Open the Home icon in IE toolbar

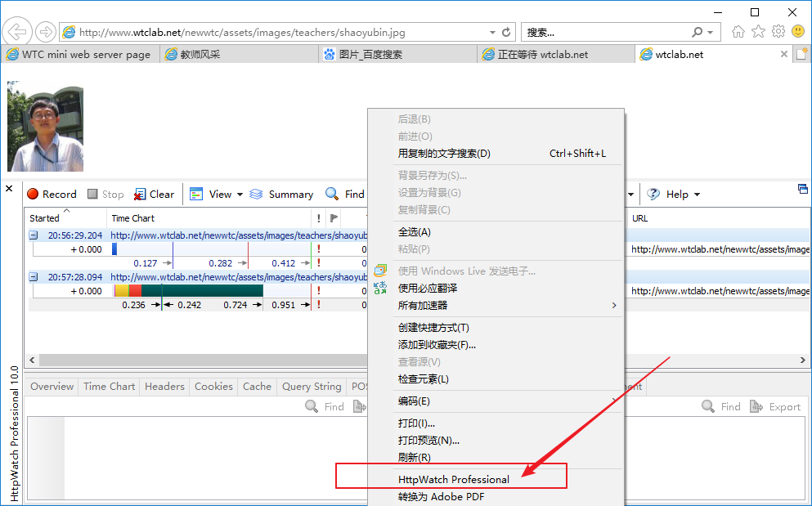tap(738, 32)
